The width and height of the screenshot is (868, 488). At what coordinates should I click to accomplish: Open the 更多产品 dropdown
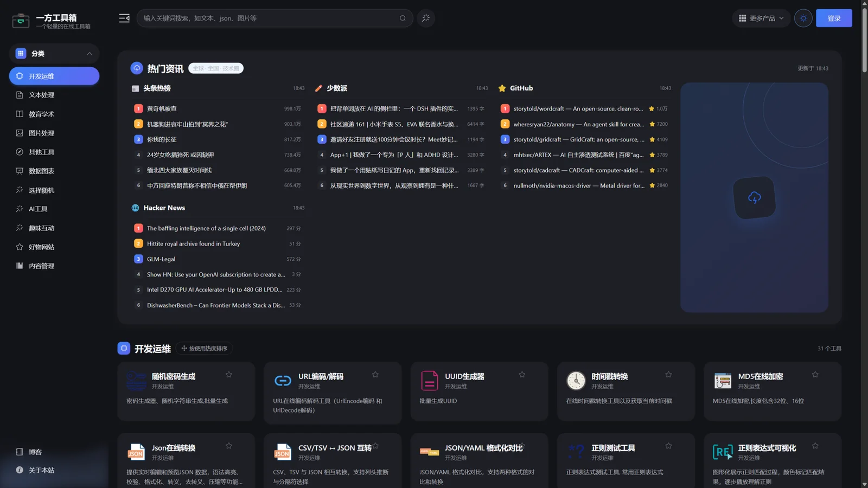point(761,18)
